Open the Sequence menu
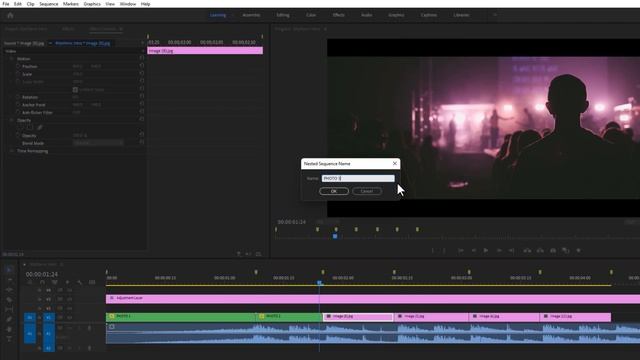The width and height of the screenshot is (640, 360). tap(49, 4)
